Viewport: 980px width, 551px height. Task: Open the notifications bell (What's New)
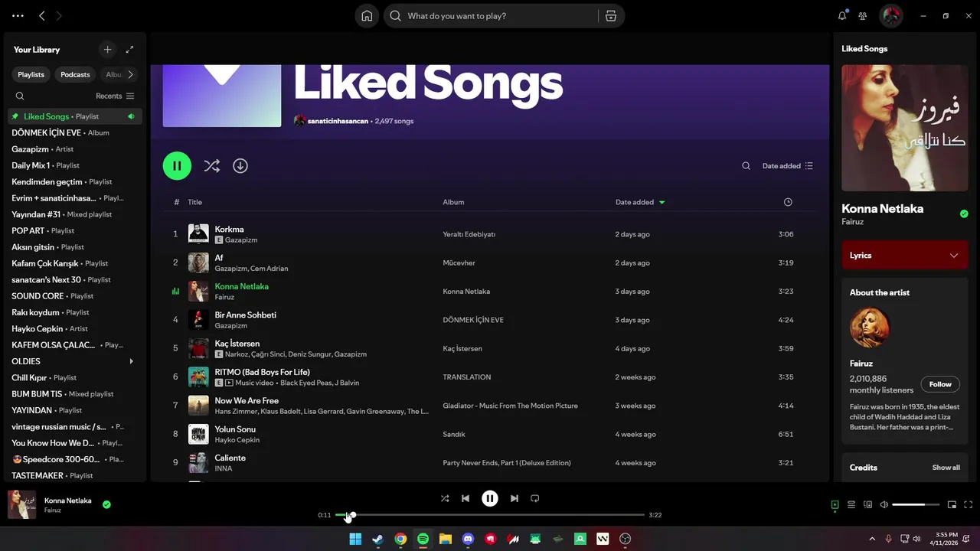842,16
